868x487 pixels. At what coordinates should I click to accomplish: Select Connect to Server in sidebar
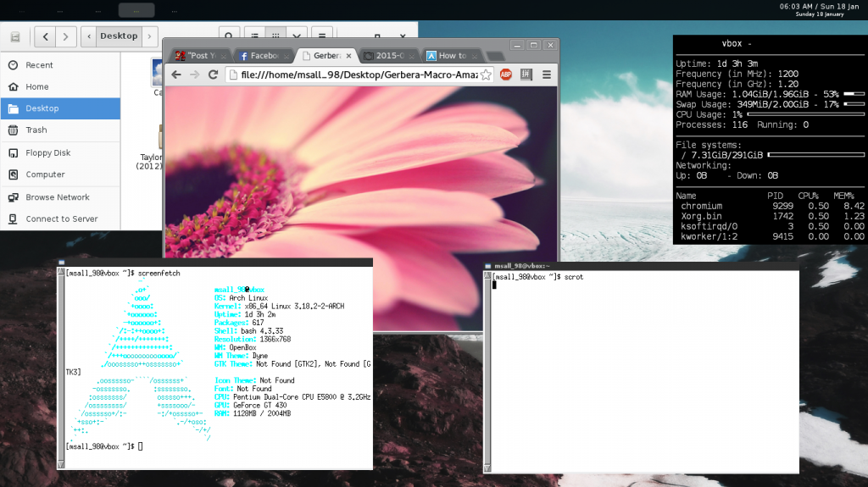click(61, 219)
